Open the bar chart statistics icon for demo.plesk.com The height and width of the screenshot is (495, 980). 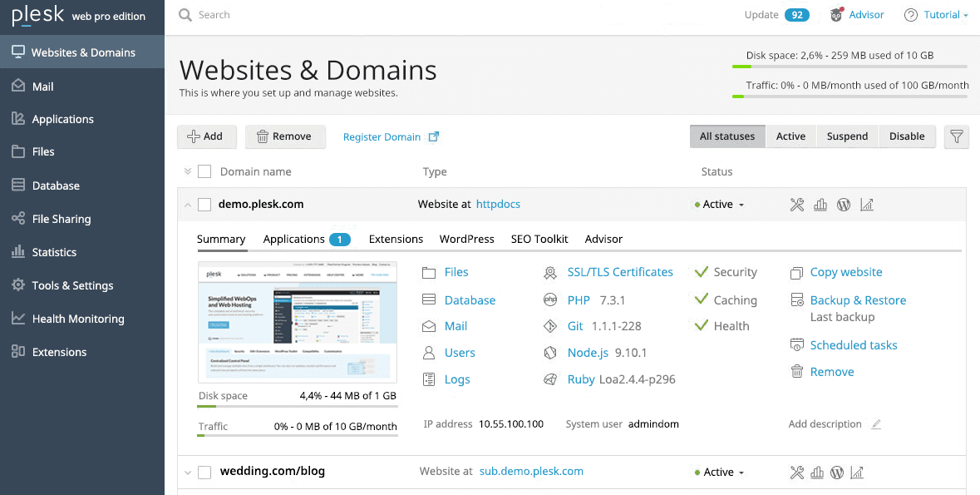(820, 205)
